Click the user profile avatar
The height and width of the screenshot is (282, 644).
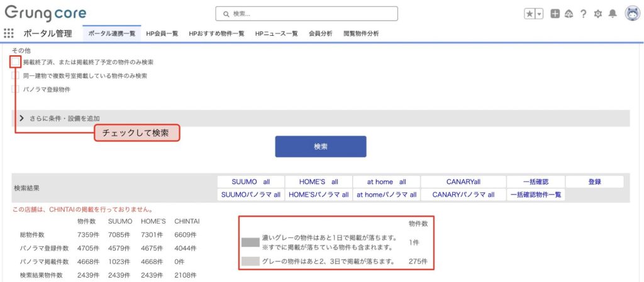click(x=632, y=14)
